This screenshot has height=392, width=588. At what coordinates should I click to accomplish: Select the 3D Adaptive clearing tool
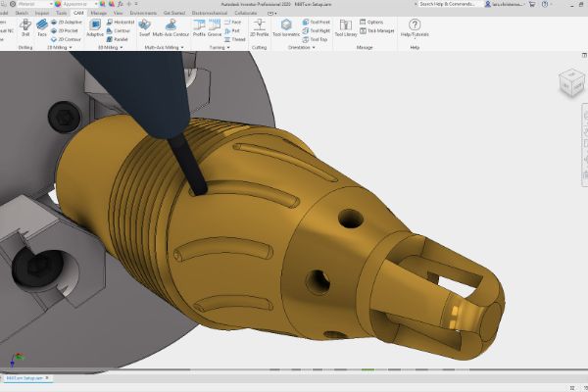point(95,28)
